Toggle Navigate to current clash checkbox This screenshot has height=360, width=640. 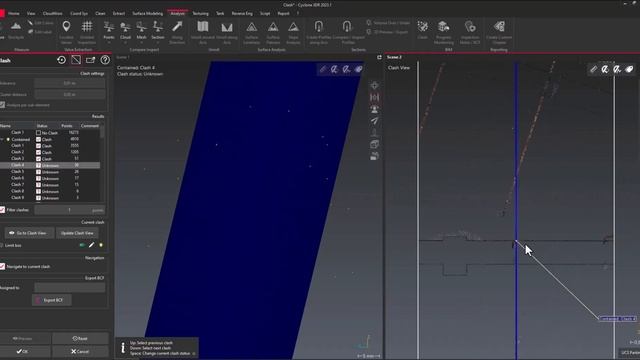click(x=2, y=267)
